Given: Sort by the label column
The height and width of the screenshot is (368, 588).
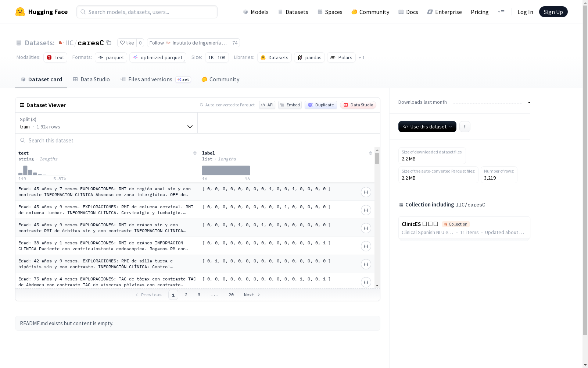Looking at the screenshot, I should pos(370,153).
